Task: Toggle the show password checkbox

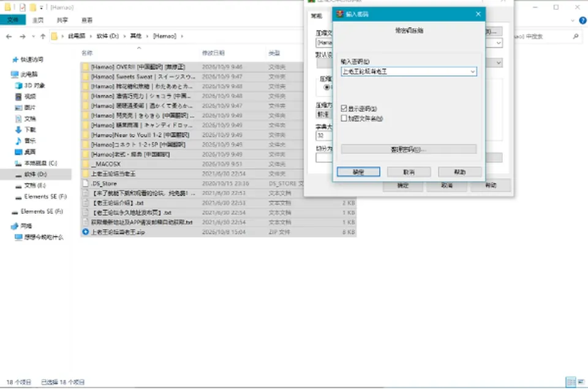Action: point(344,108)
